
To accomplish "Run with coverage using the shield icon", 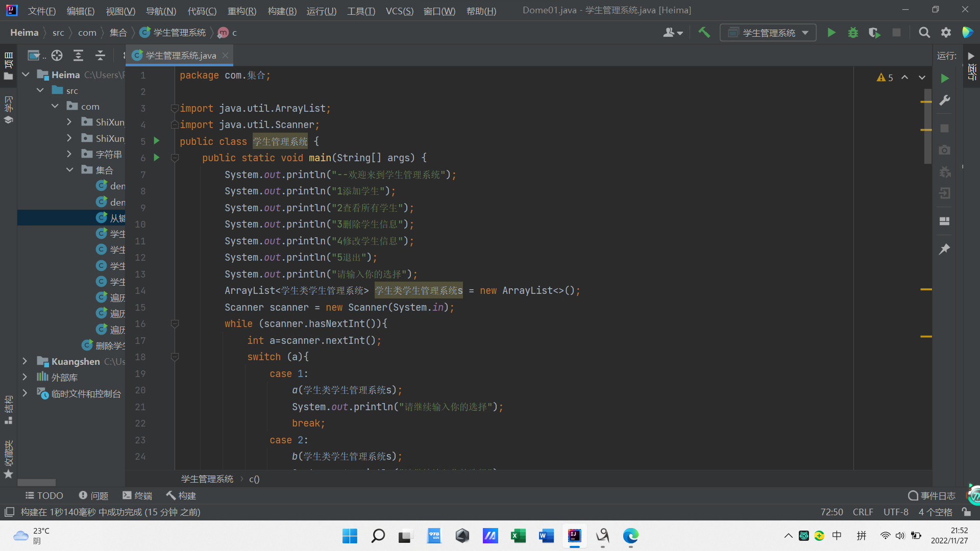I will 874,33.
